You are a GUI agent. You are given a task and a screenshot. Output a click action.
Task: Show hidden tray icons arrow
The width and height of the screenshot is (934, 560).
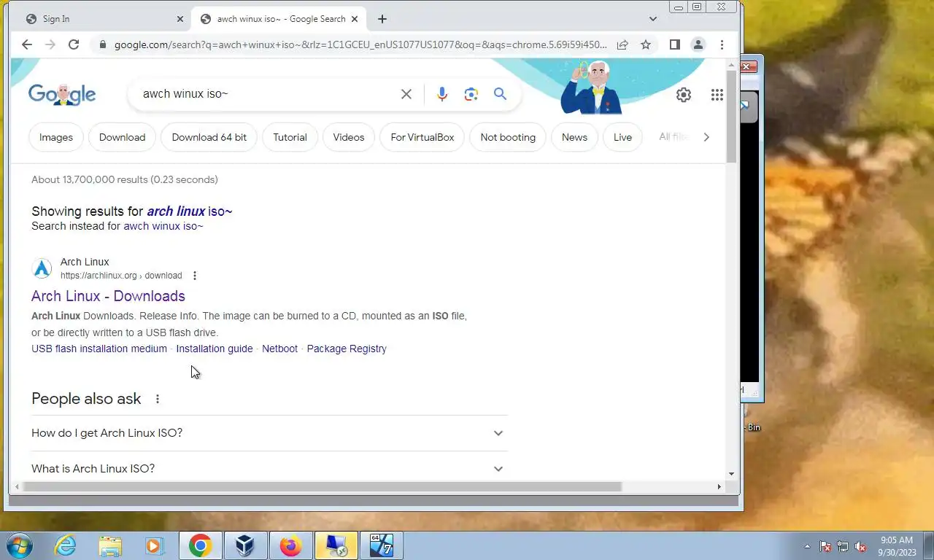tap(807, 546)
